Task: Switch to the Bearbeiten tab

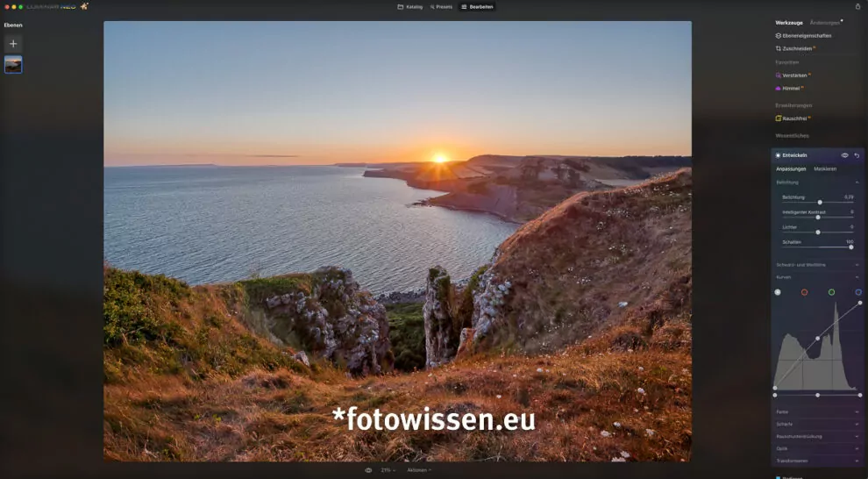Action: 477,7
